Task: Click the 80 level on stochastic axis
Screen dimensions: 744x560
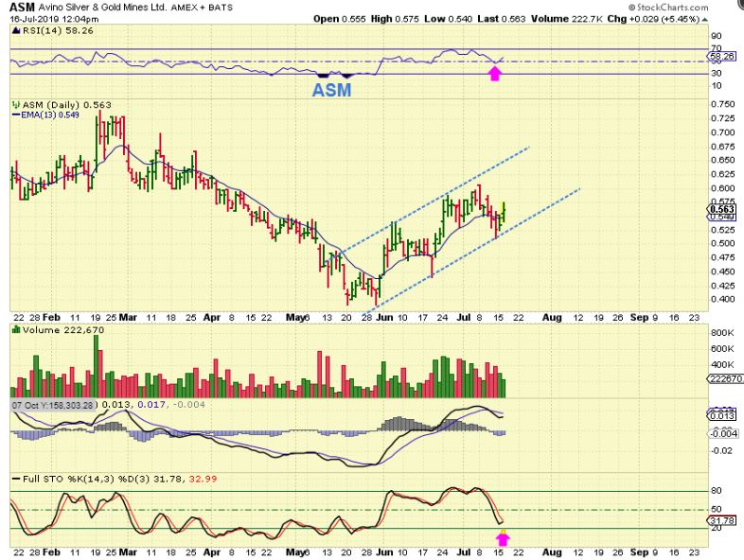Action: (x=716, y=491)
